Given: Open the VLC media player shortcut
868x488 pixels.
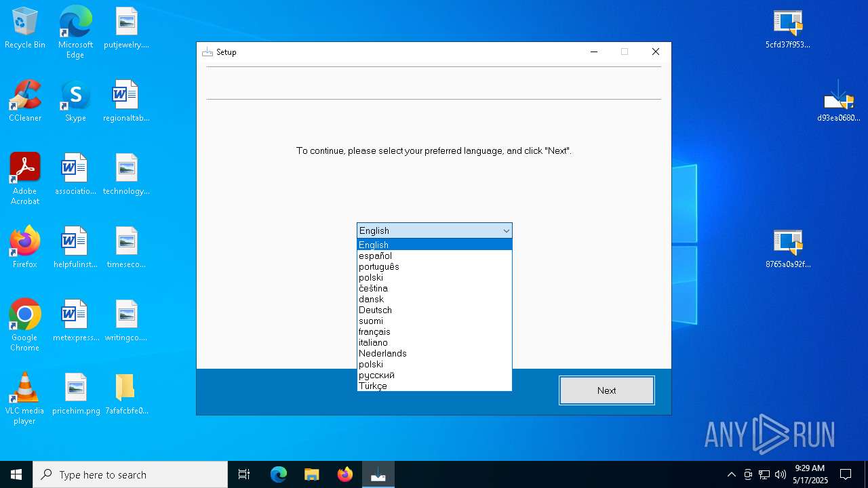Looking at the screenshot, I should 25,398.
